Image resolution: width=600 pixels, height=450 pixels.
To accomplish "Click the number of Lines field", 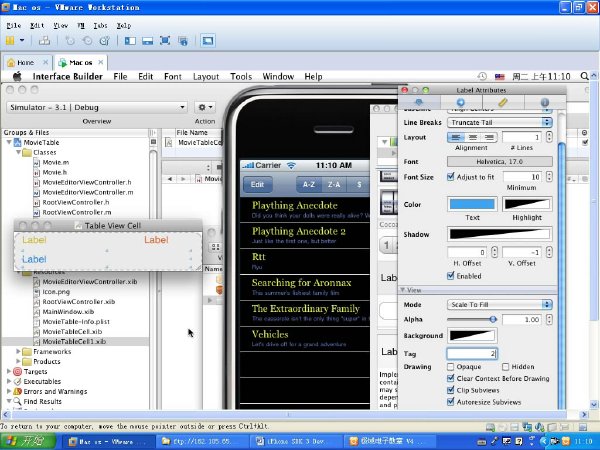I will 522,137.
